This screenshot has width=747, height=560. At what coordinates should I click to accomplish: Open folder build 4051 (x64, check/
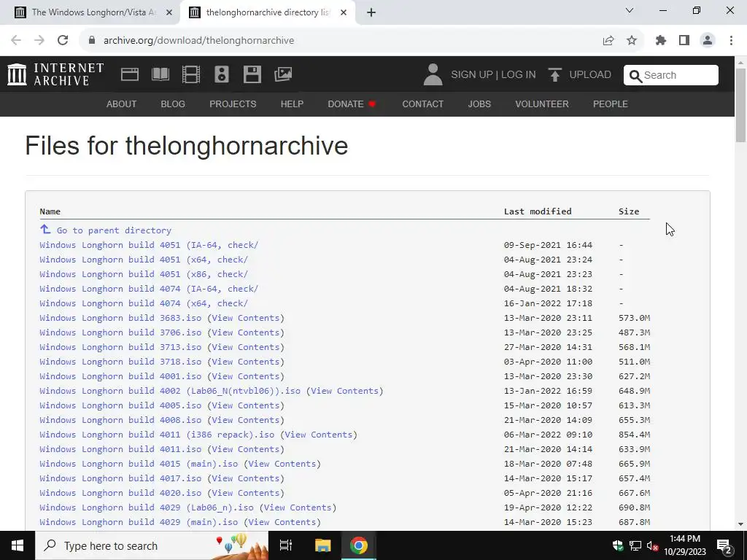pyautogui.click(x=144, y=260)
